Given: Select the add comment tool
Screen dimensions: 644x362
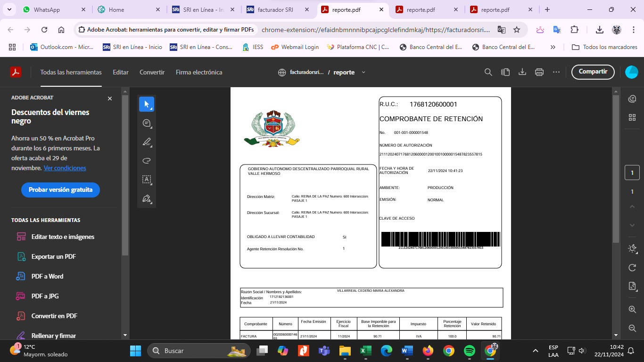Looking at the screenshot, I should coord(146,123).
